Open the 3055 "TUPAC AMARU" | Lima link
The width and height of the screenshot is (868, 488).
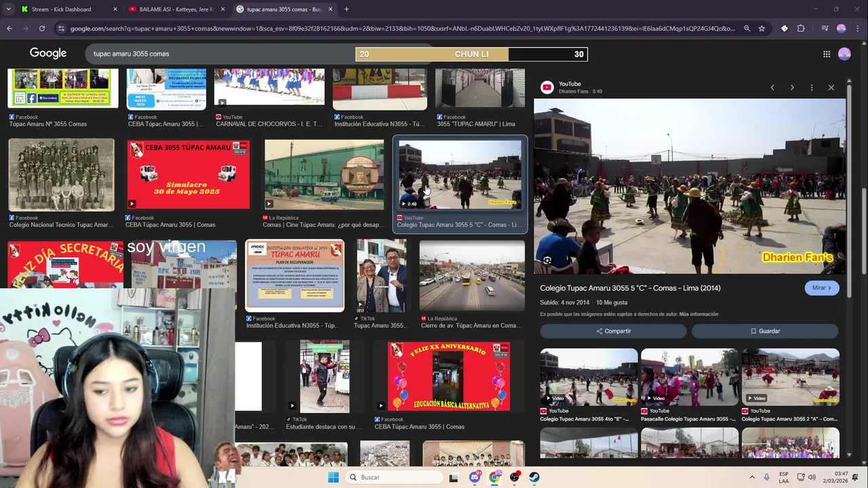[476, 124]
